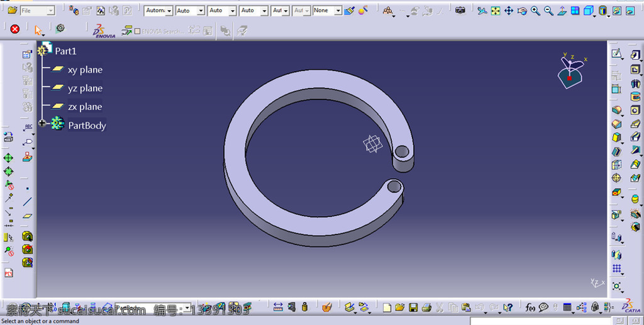Click the Print icon in bottom toolbar
644x325 pixels.
427,307
